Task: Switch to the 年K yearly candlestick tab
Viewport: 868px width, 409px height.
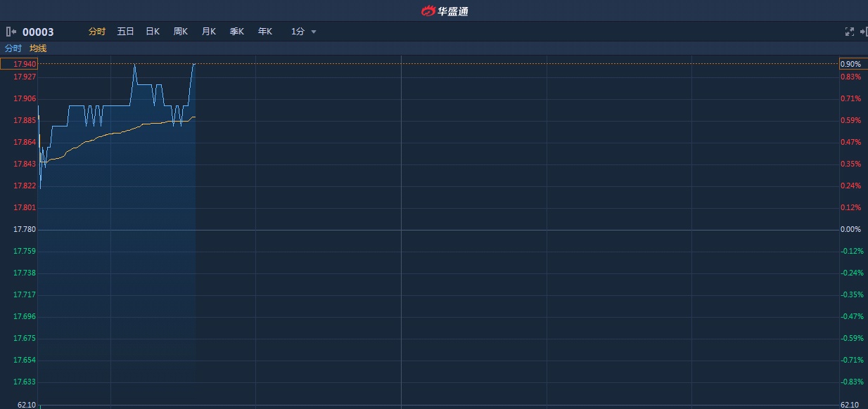Action: (265, 32)
